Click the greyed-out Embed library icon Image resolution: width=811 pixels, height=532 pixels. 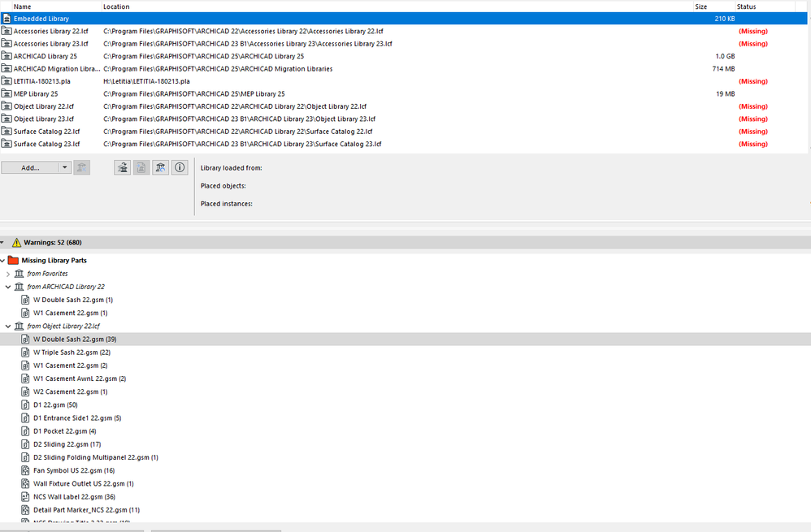click(141, 167)
